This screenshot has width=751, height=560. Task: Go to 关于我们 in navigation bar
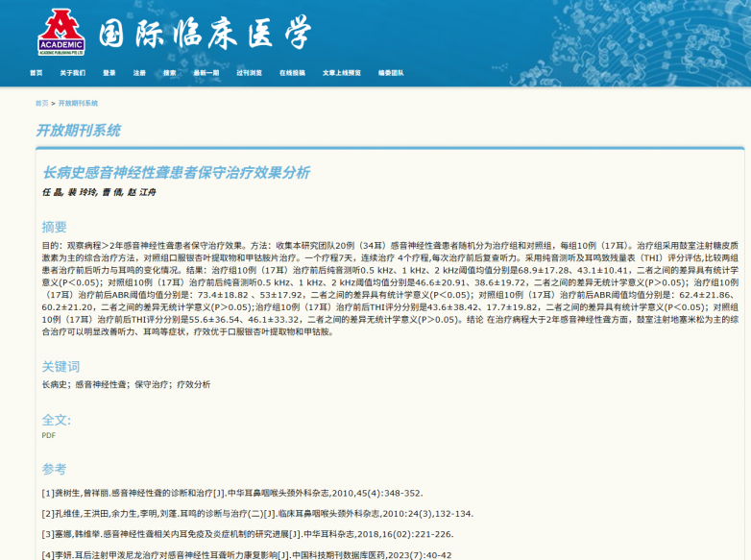(72, 73)
